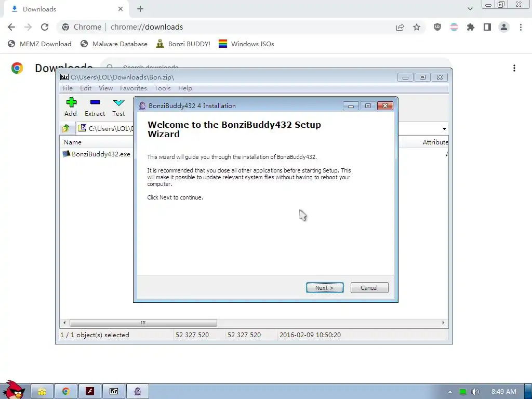Click the taskbar clock showing 8:49 AM

(x=504, y=392)
